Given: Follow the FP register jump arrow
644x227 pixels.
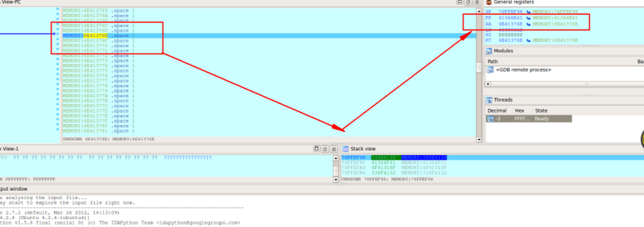Looking at the screenshot, I should [x=529, y=18].
